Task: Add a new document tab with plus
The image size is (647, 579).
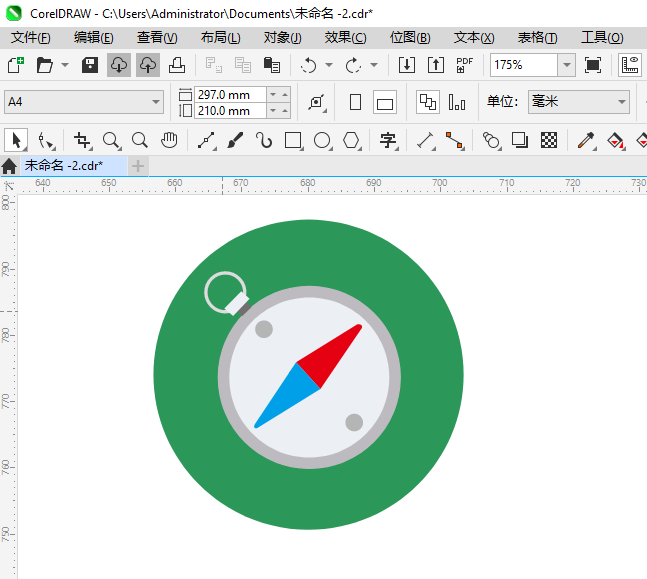Action: click(138, 165)
